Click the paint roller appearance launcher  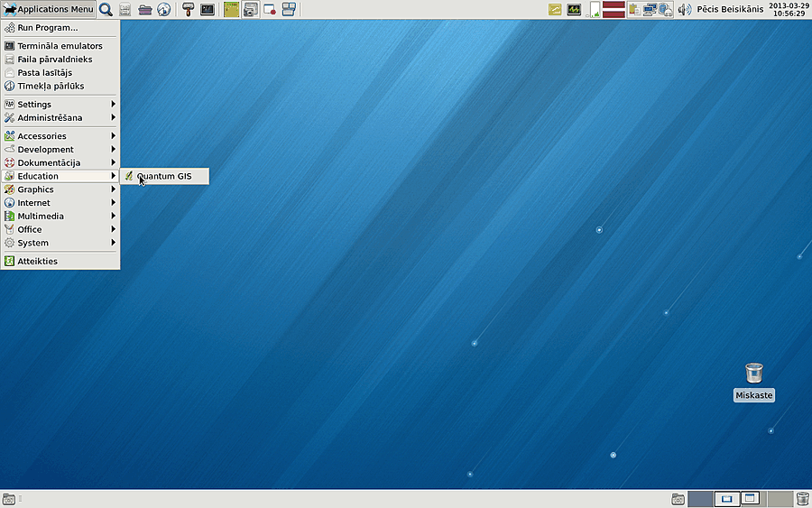[188, 9]
